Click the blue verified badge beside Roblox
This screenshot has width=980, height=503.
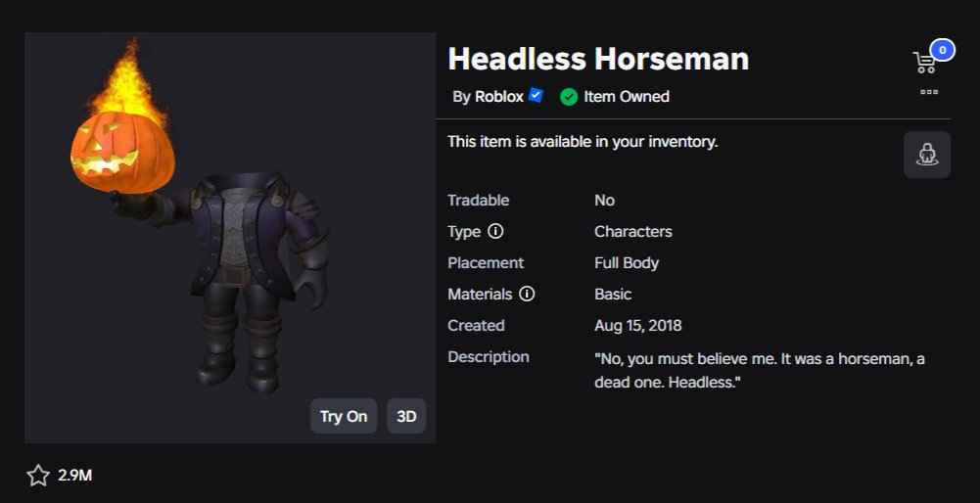(536, 96)
